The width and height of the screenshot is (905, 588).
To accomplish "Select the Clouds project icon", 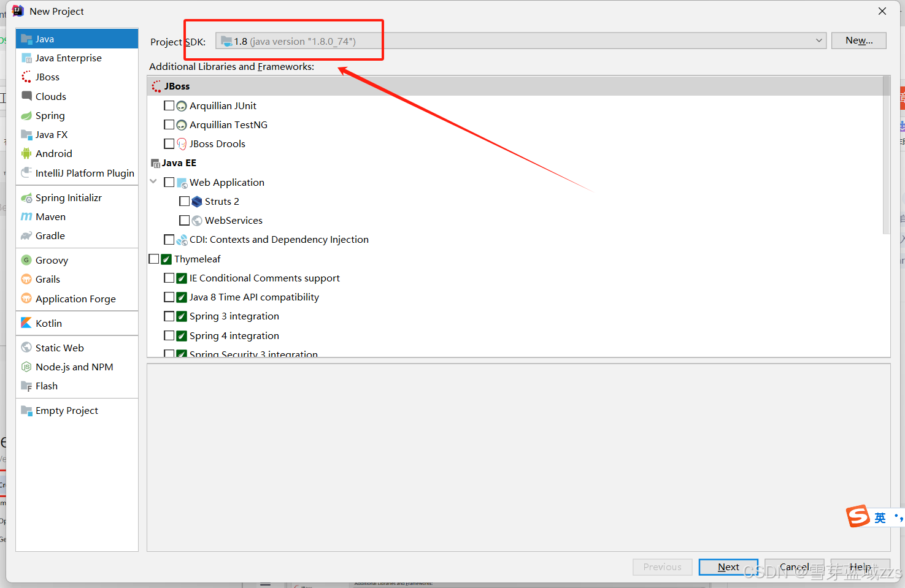I will pyautogui.click(x=26, y=96).
